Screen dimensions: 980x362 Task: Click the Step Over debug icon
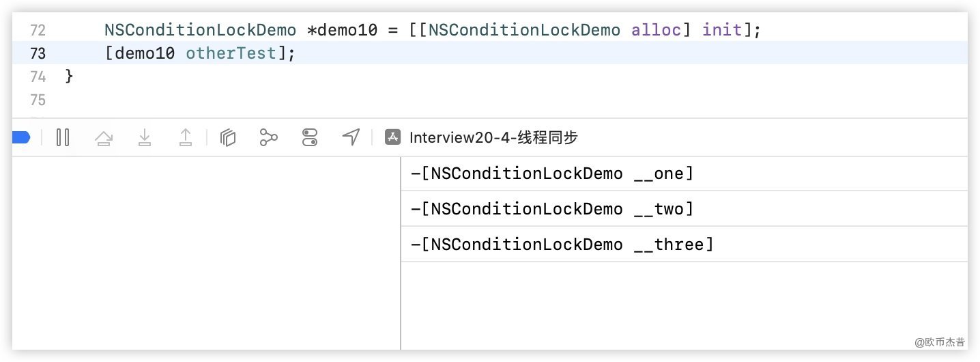click(104, 139)
